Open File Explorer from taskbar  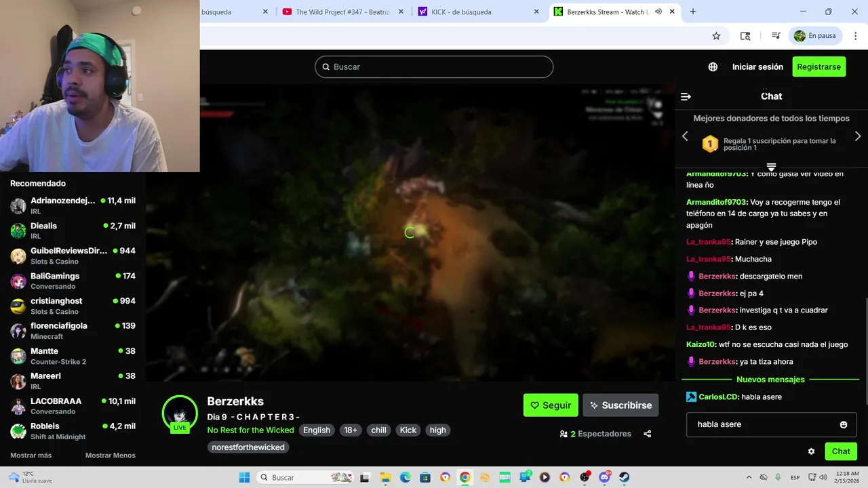[x=385, y=477]
